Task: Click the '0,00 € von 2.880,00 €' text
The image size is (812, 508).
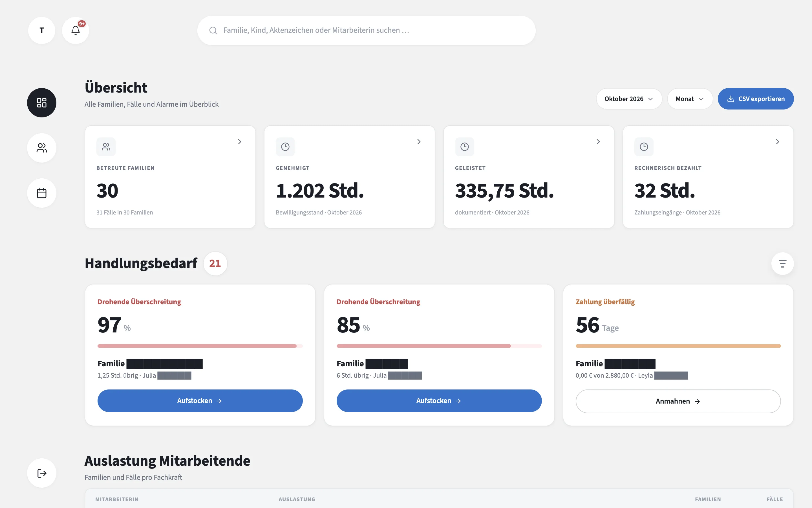Action: click(605, 375)
